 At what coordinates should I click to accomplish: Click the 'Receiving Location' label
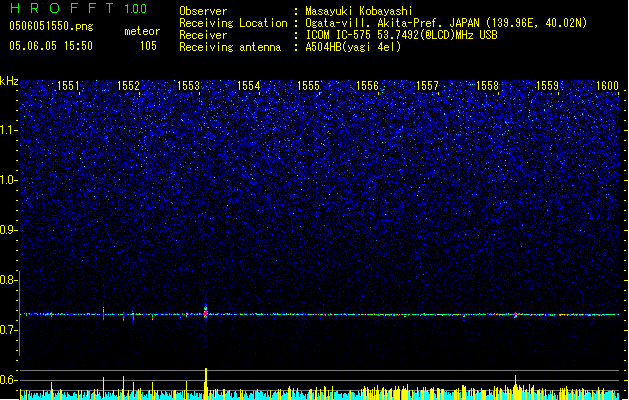pyautogui.click(x=233, y=23)
